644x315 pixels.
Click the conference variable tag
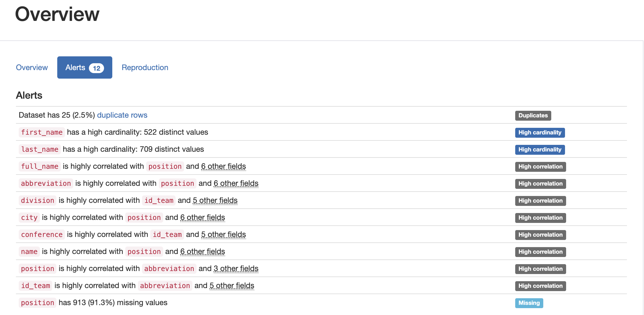[42, 234]
